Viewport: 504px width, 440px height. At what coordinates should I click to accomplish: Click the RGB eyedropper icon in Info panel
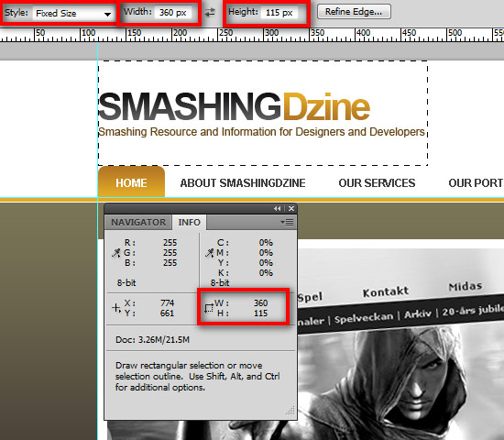pyautogui.click(x=116, y=253)
